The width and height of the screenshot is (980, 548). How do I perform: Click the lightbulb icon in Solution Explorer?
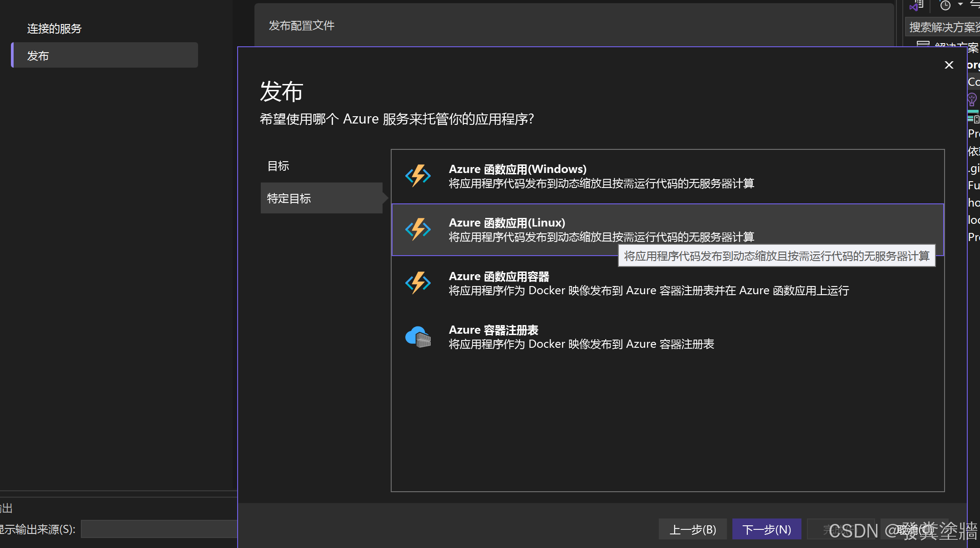(x=972, y=99)
